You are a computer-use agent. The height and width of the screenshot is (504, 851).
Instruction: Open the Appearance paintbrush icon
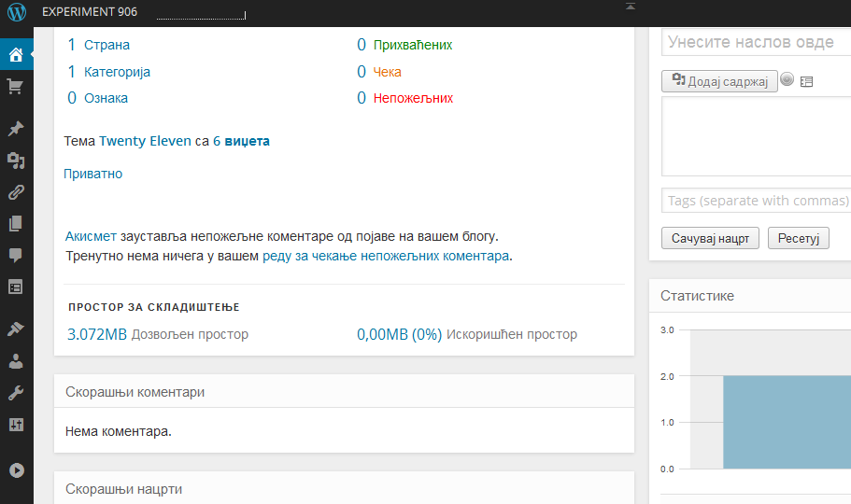[x=16, y=329]
